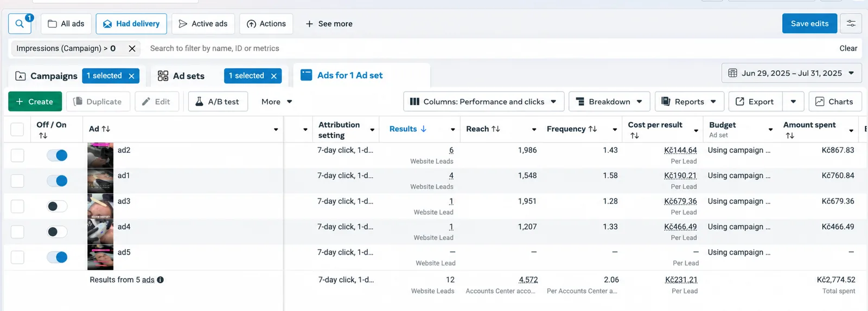Clear Campaigns 1 selected chip
The height and width of the screenshot is (311, 868).
click(x=131, y=76)
